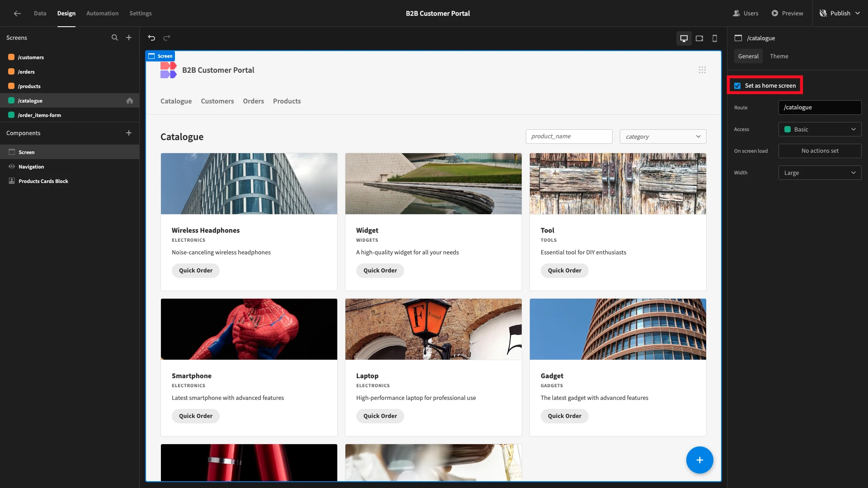This screenshot has height=488, width=868.
Task: Click the product_name search field
Action: (x=569, y=136)
